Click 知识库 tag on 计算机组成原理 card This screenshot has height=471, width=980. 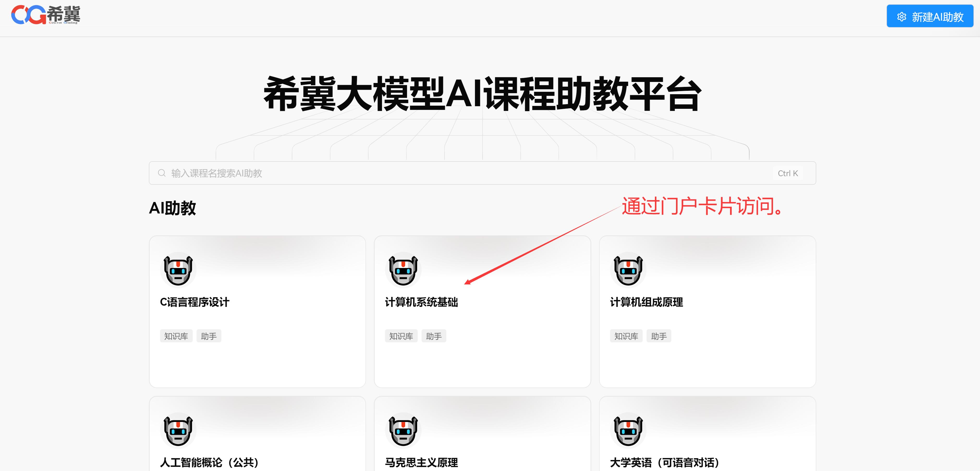click(626, 336)
